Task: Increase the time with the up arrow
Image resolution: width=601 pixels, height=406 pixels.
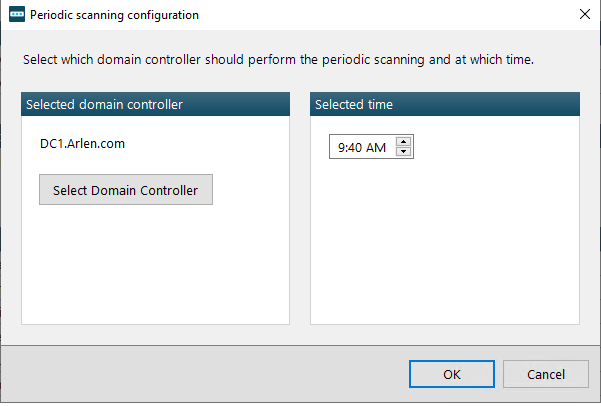Action: [403, 141]
